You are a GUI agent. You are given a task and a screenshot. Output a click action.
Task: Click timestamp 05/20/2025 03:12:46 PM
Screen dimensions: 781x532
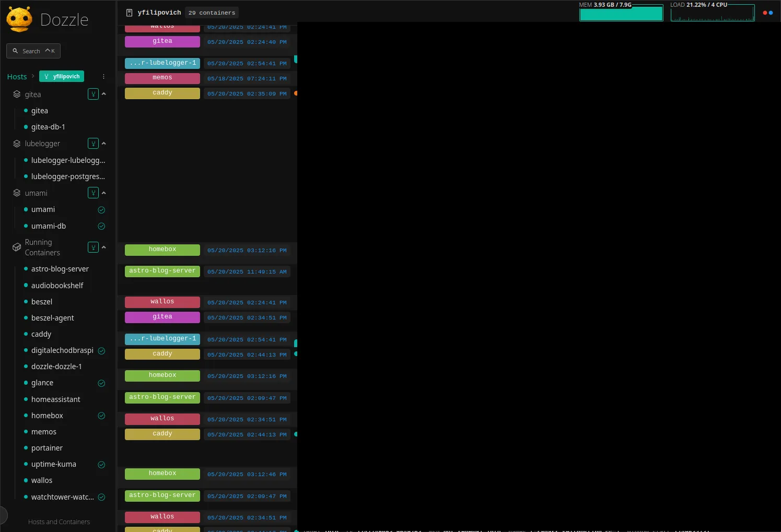(x=247, y=475)
